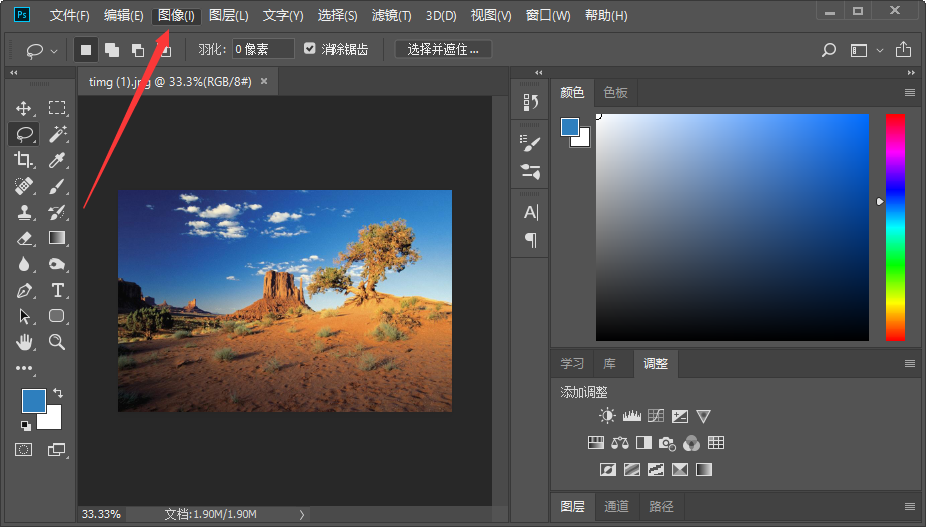Screen dimensions: 926x527
Task: Select the Eraser tool
Action: [24, 238]
